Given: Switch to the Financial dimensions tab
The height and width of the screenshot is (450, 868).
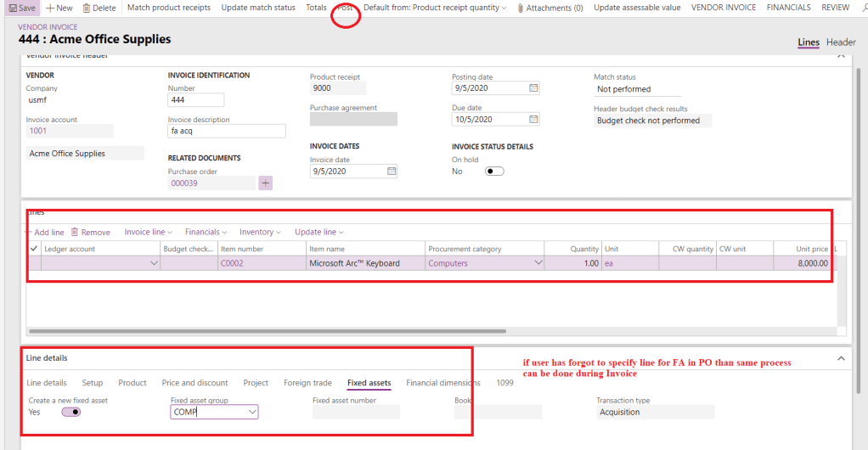Looking at the screenshot, I should (x=442, y=383).
